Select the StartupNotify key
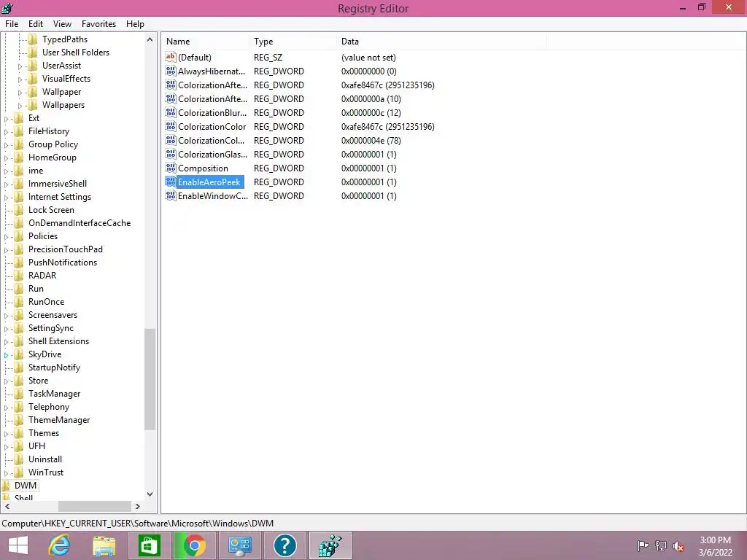This screenshot has width=747, height=560. pyautogui.click(x=54, y=367)
